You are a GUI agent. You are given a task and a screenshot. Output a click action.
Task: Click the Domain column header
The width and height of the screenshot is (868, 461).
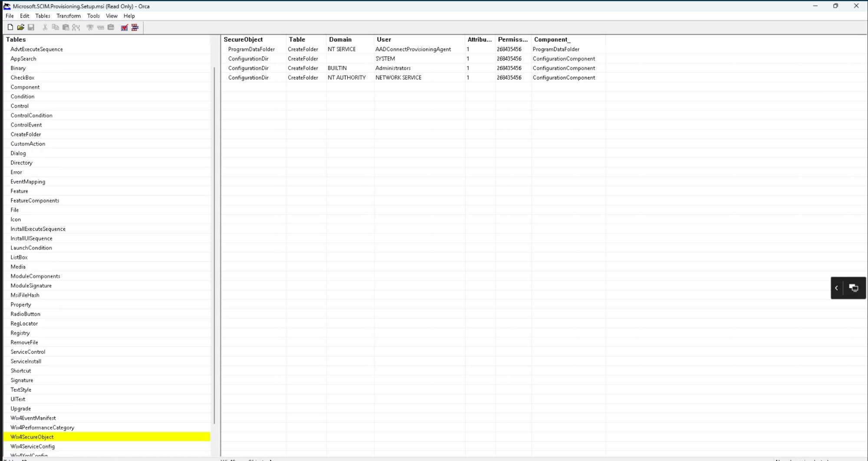(x=350, y=39)
